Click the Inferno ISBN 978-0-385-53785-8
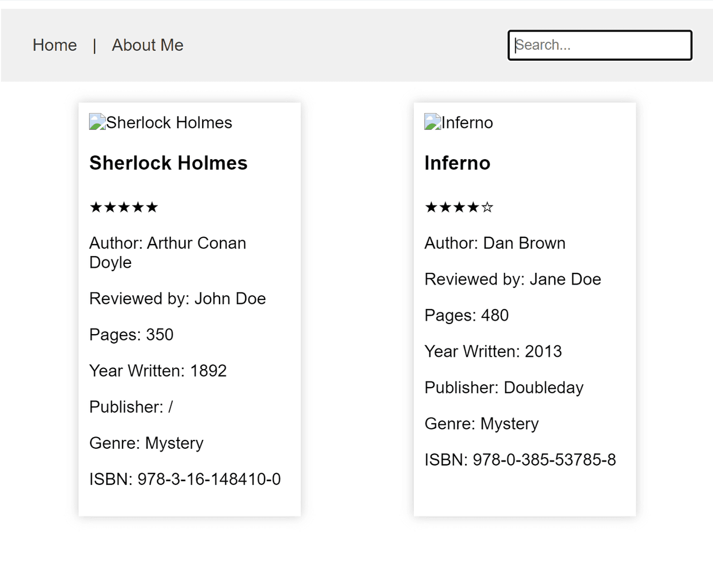Image resolution: width=713 pixels, height=588 pixels. [x=520, y=460]
